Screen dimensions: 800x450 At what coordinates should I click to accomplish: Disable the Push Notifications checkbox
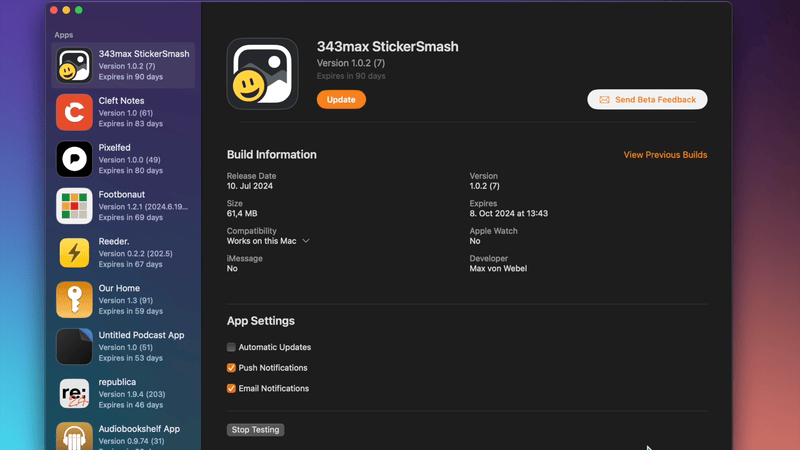click(x=231, y=368)
